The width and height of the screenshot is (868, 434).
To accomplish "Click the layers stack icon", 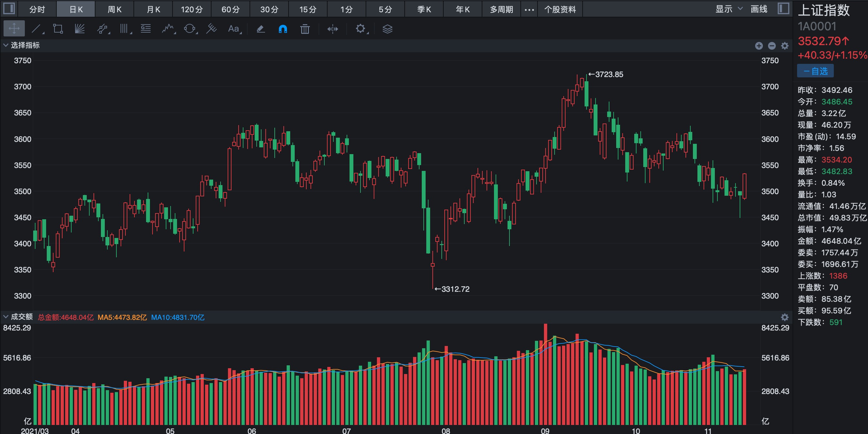I will coord(388,29).
